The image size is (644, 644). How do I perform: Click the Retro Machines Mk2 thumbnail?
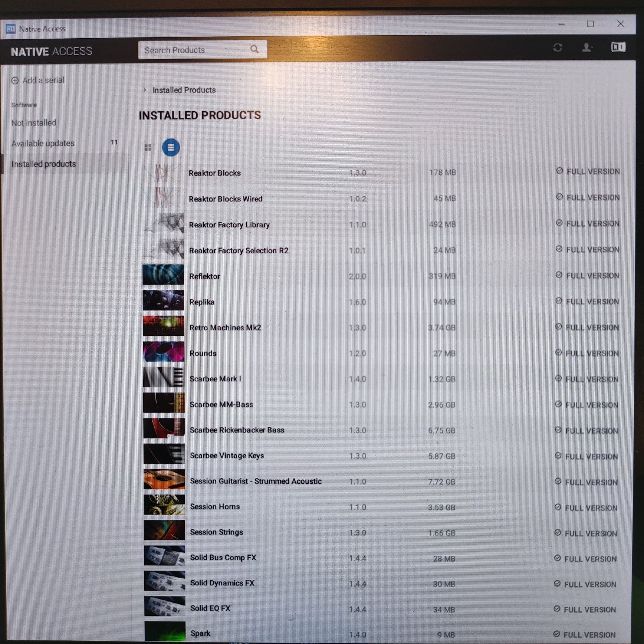tap(164, 326)
